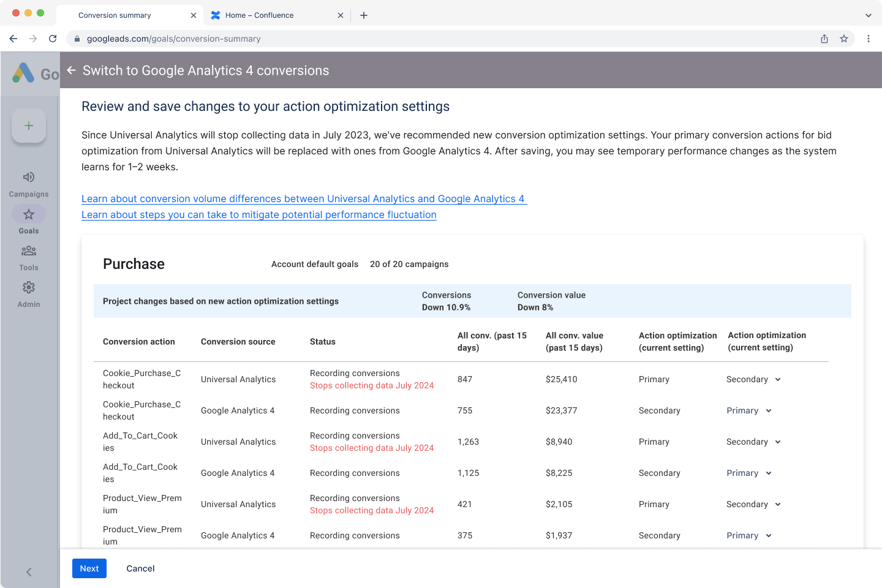Open Secondary dropdown for 421 conversions row
882x588 pixels.
click(753, 504)
